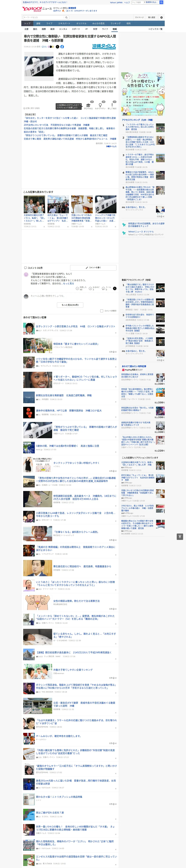Open the Yahoo! JAPAN header link
Screen dimensions: 186x868
[x=116, y=2]
